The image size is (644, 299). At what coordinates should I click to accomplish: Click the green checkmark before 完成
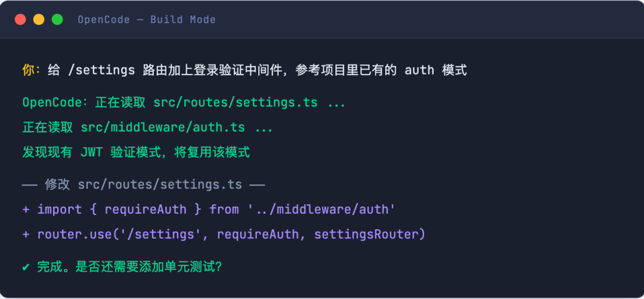coord(26,267)
